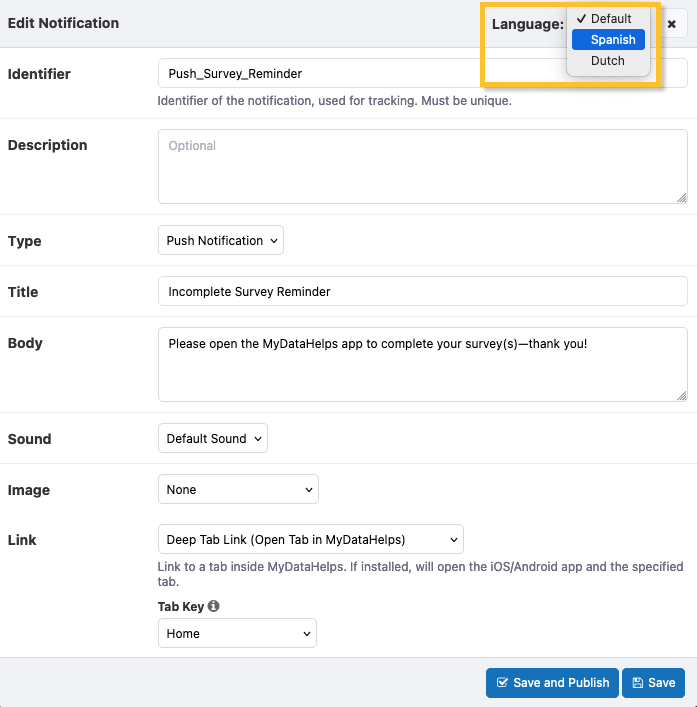This screenshot has height=707, width=697.
Task: Open the Image dropdown set to None
Action: [x=238, y=490]
